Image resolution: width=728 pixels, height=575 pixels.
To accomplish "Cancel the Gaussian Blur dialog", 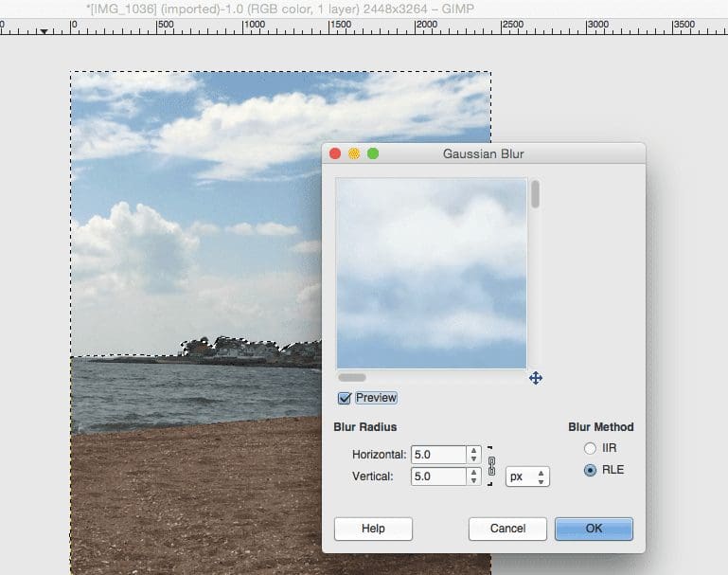I will pyautogui.click(x=508, y=529).
